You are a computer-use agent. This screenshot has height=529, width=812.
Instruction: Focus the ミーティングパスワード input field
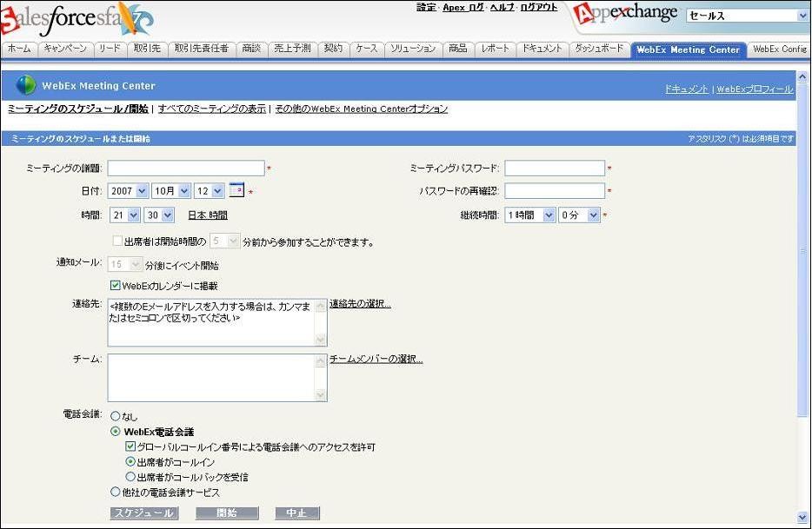pos(555,168)
